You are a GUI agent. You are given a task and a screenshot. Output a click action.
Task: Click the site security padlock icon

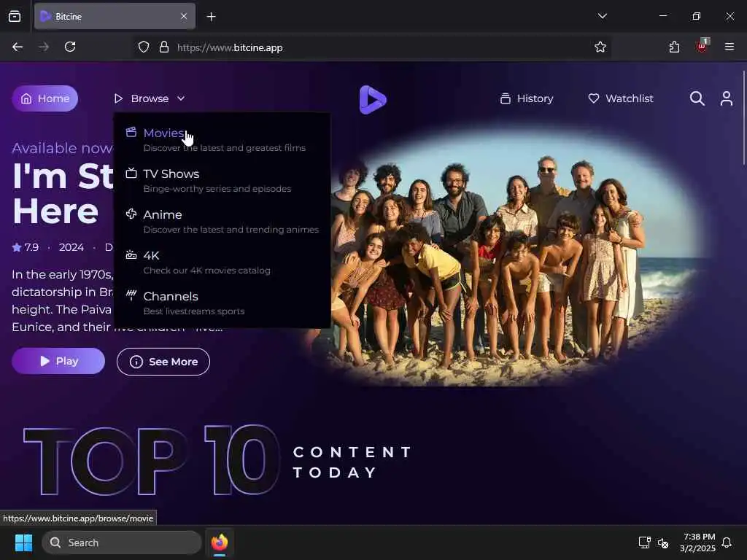click(164, 47)
